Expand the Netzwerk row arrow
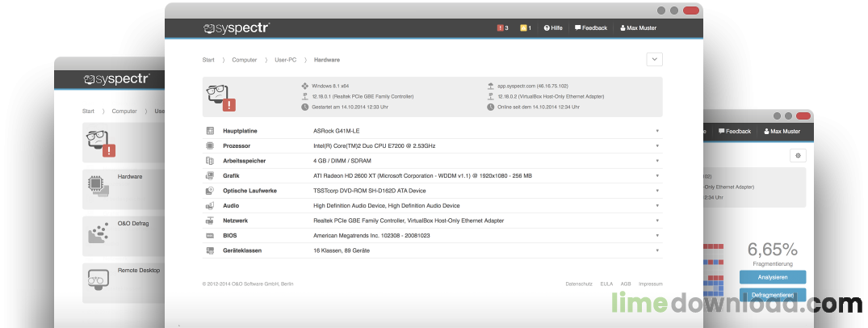 click(657, 221)
